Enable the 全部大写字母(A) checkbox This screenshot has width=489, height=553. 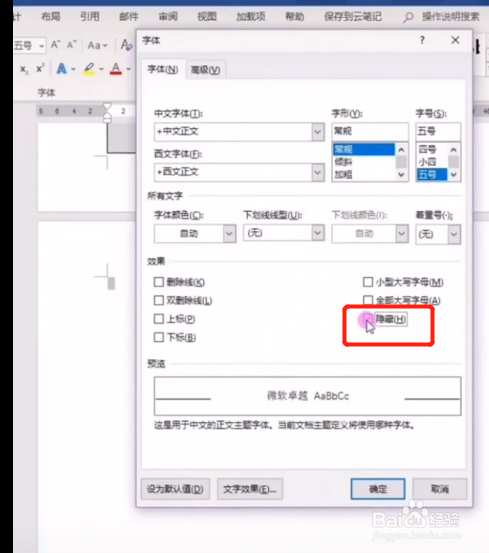(x=368, y=300)
